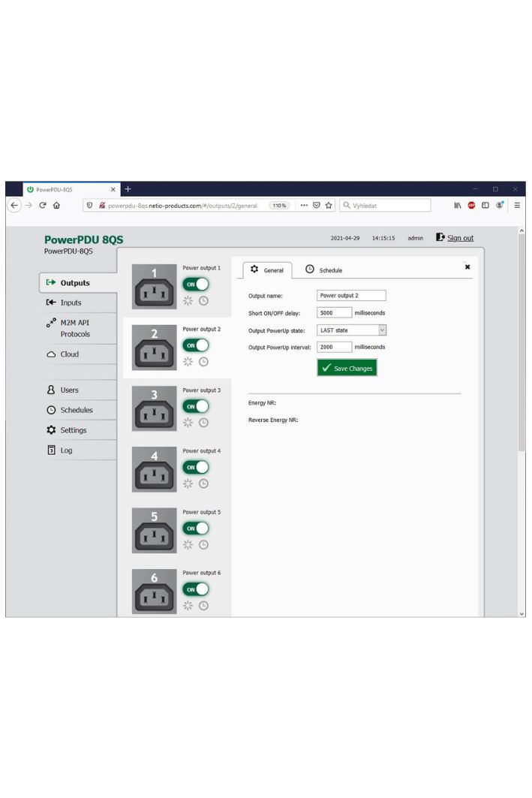This screenshot has width=532, height=798.
Task: Open the Inputs section in the sidebar
Action: [x=71, y=303]
